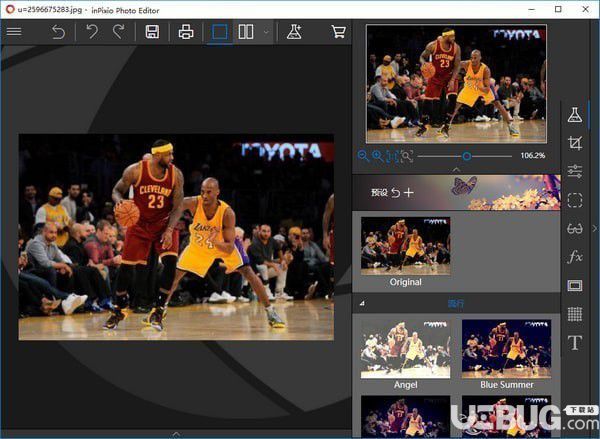This screenshot has width=600, height=439.
Task: Print the photo
Action: pos(186,32)
